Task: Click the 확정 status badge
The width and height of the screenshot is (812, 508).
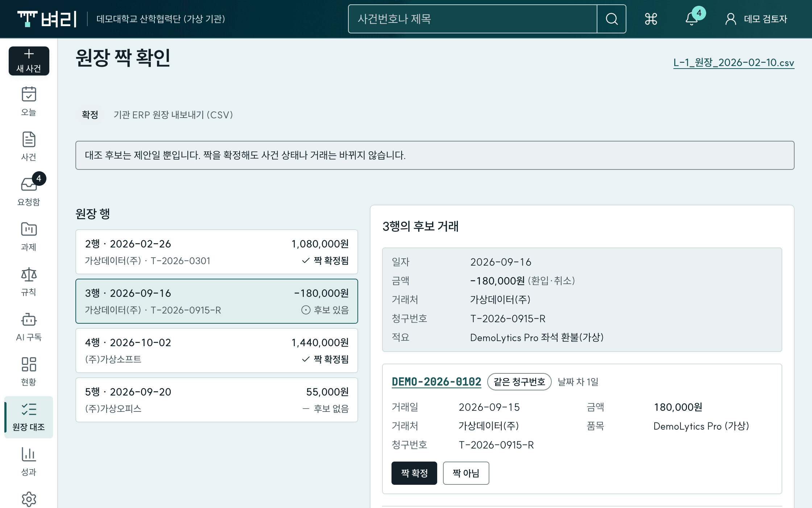Action: [x=90, y=115]
